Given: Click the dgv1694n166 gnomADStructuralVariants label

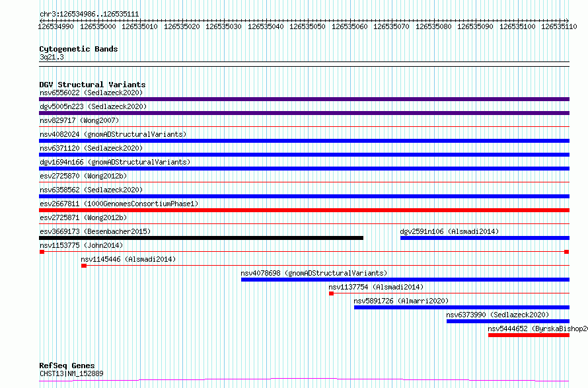Looking at the screenshot, I should coord(115,162).
